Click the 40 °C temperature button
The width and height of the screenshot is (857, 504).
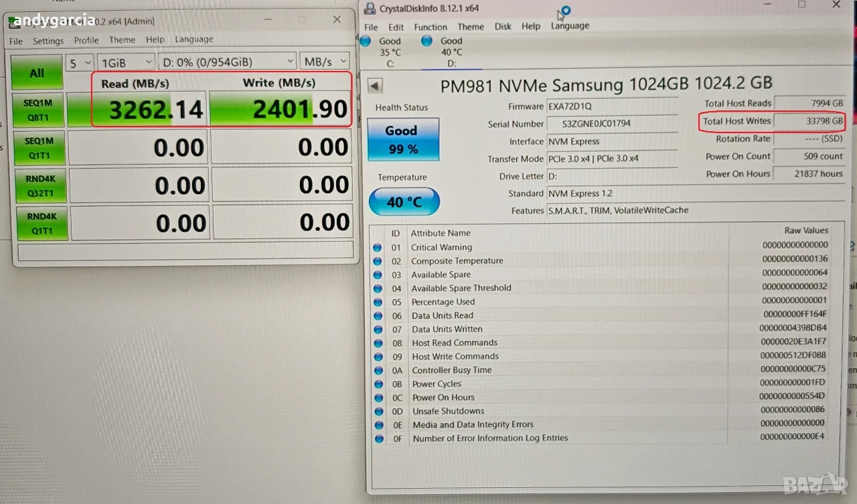[404, 201]
